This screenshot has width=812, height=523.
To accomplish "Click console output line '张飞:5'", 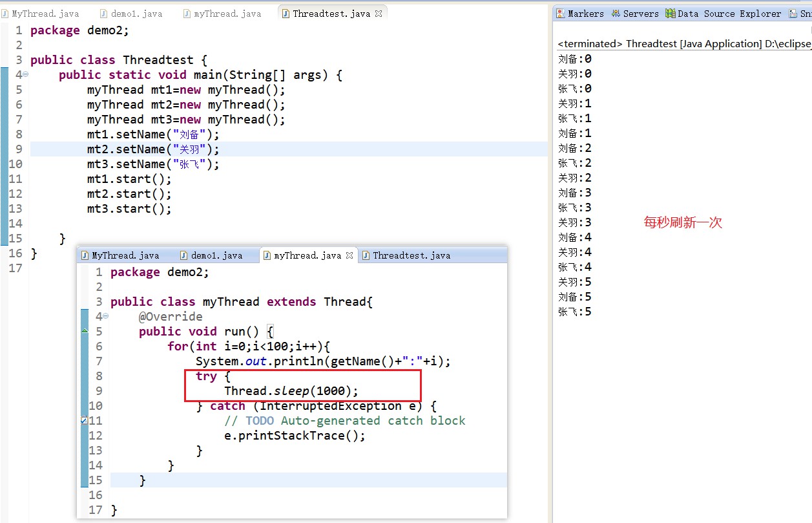I will [x=575, y=312].
